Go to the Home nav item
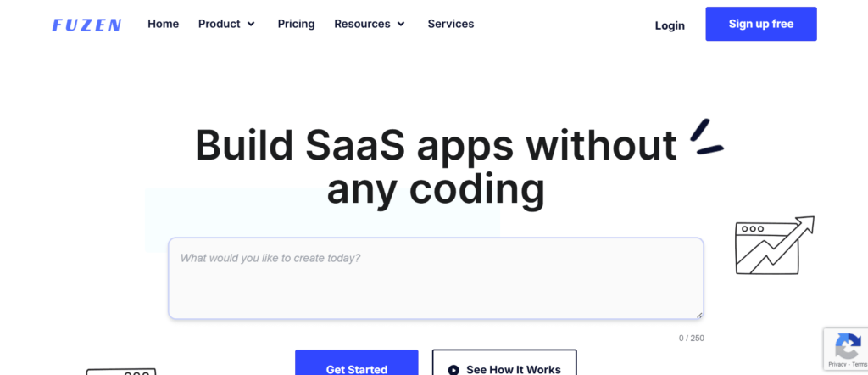 (163, 24)
